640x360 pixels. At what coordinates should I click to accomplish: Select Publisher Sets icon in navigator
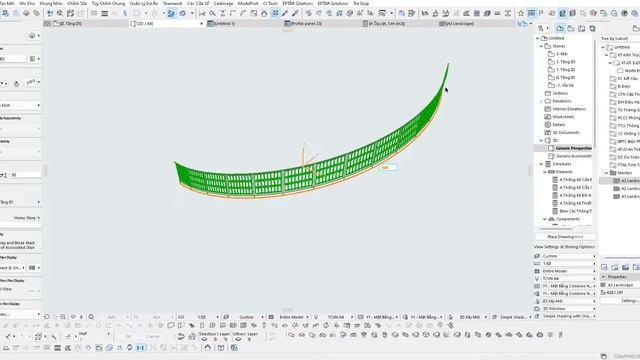[592, 28]
